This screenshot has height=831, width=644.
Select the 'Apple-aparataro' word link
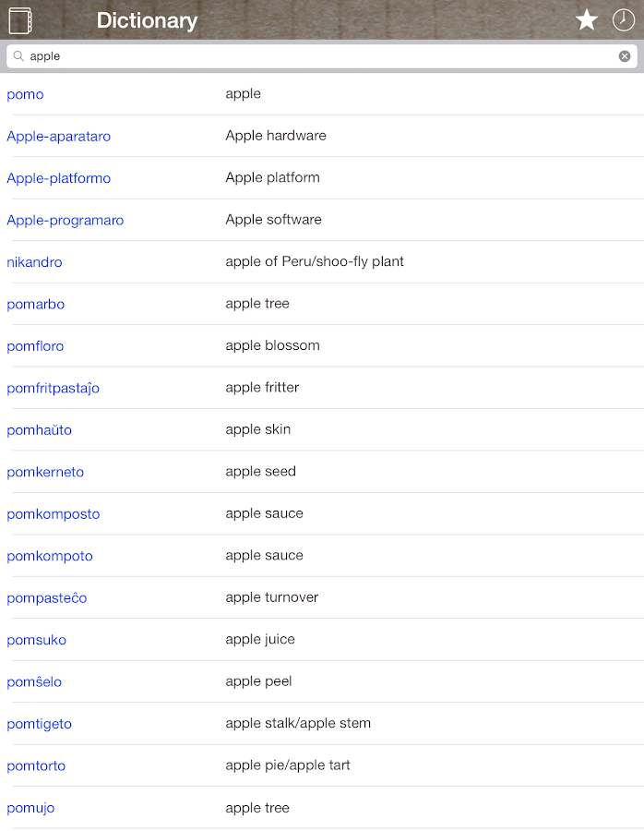point(58,137)
